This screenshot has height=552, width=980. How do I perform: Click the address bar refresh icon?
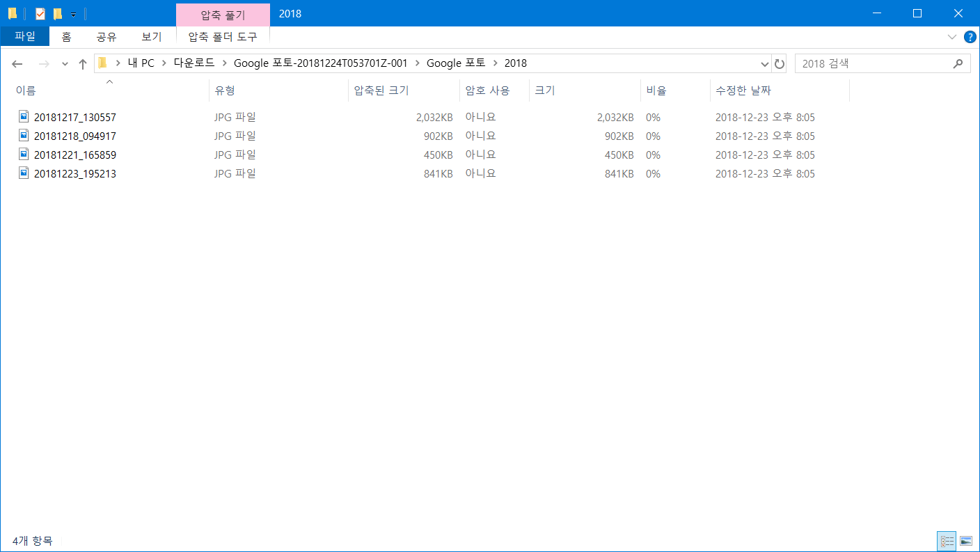[x=780, y=64]
